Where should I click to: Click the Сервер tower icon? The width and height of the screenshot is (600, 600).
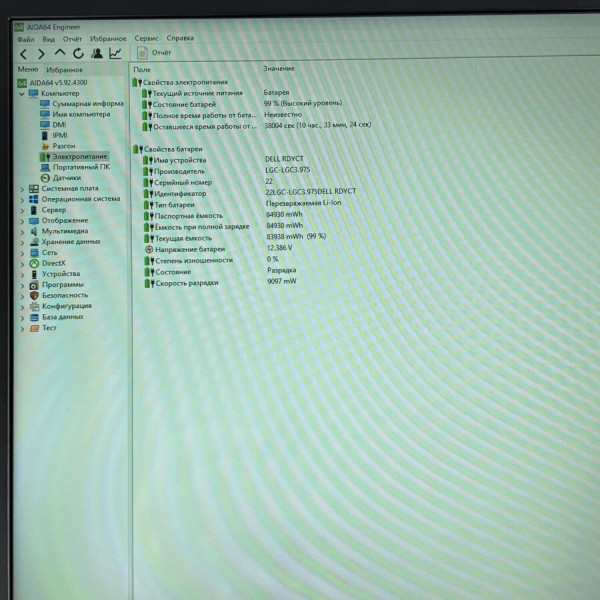pyautogui.click(x=34, y=210)
